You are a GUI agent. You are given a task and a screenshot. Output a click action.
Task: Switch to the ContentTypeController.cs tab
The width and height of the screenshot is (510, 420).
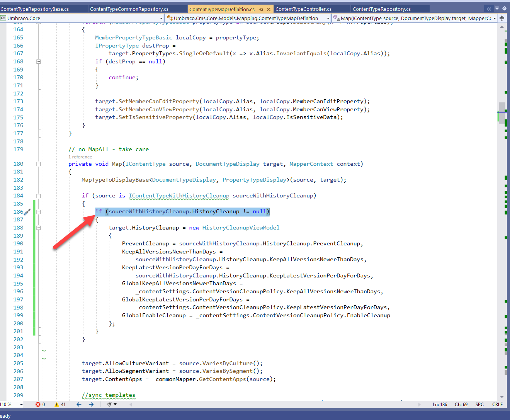coord(303,9)
